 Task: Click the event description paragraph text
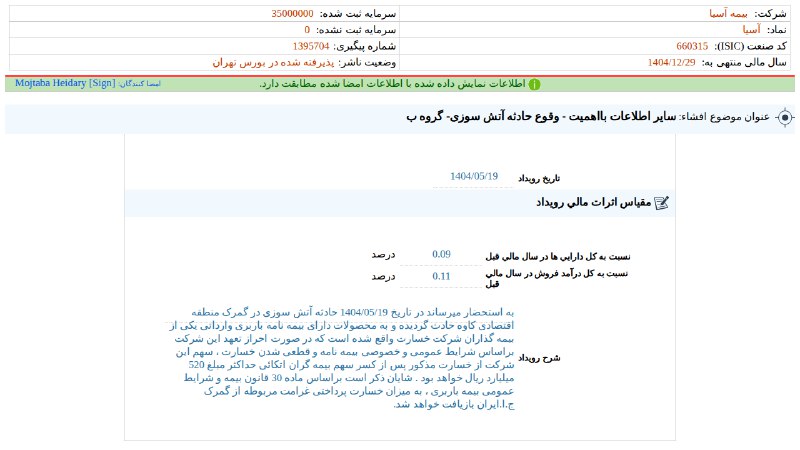point(341,358)
